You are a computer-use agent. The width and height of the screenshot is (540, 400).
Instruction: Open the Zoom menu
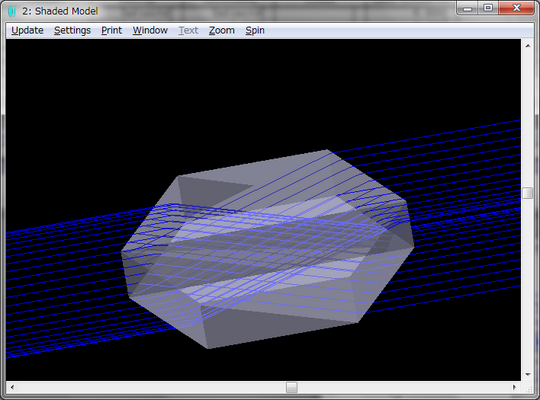(221, 31)
